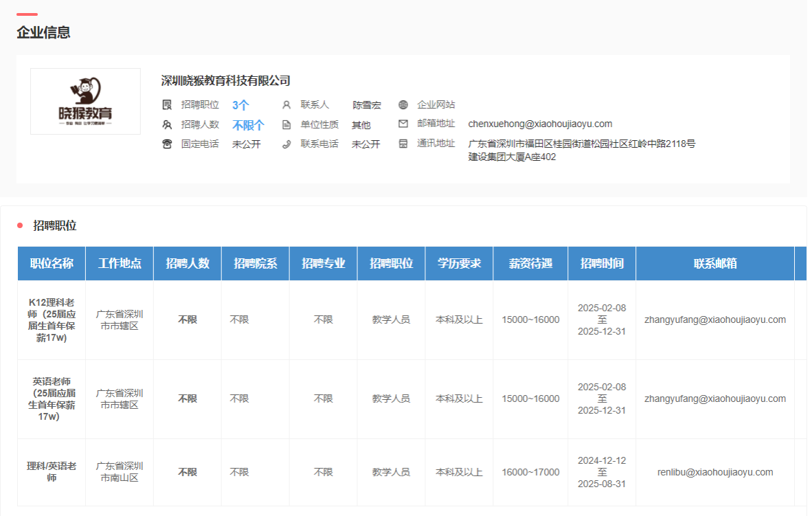Screen dimensions: 812x516
Task: Click the 深圳晓猴教育科技有限公司 company name
Action: pos(225,81)
